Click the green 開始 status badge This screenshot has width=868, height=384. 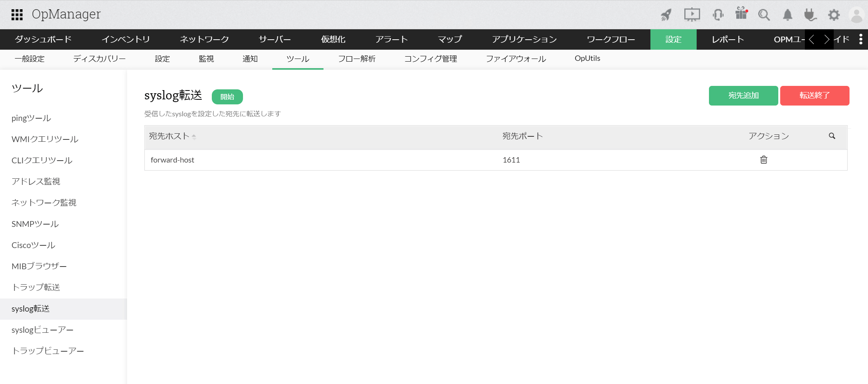(227, 97)
